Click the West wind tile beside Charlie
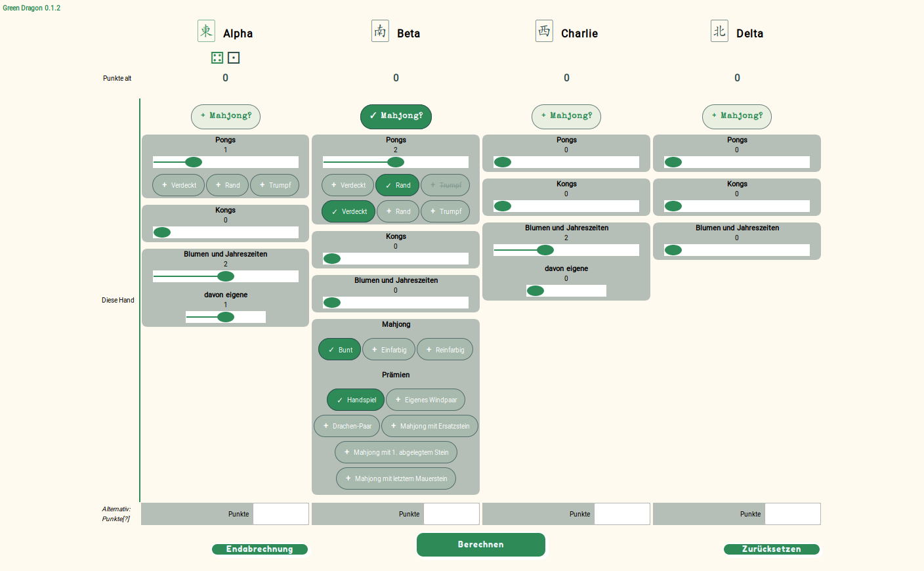The height and width of the screenshot is (571, 924). 544,31
